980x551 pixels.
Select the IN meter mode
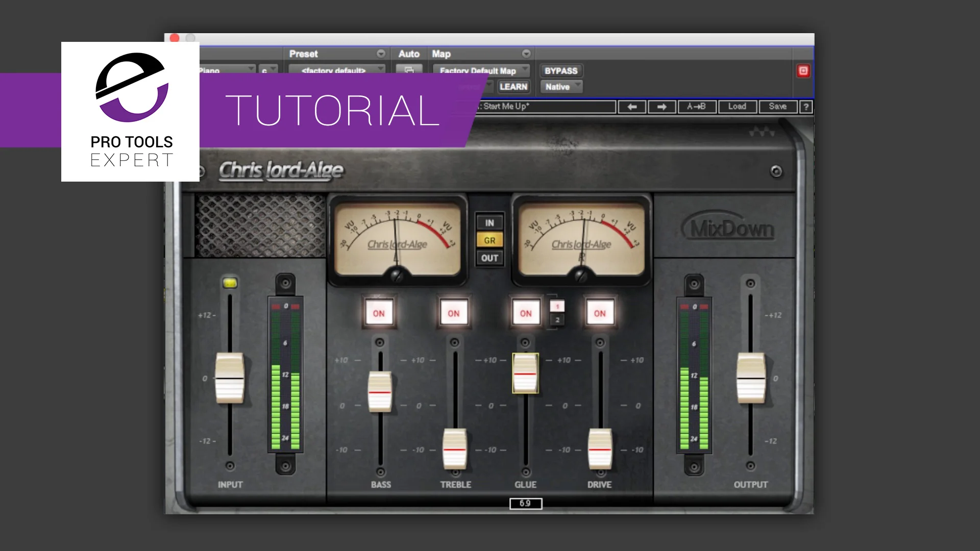click(489, 221)
